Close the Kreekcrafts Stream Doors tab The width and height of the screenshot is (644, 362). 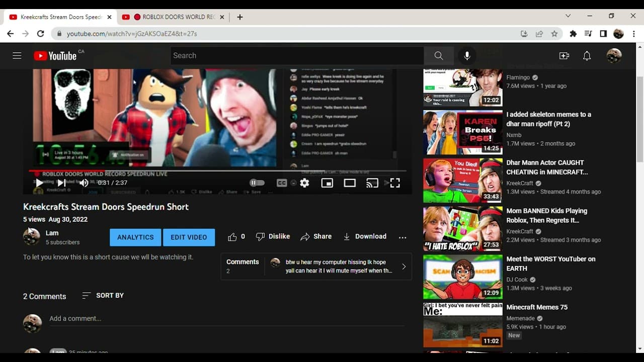[x=109, y=17]
